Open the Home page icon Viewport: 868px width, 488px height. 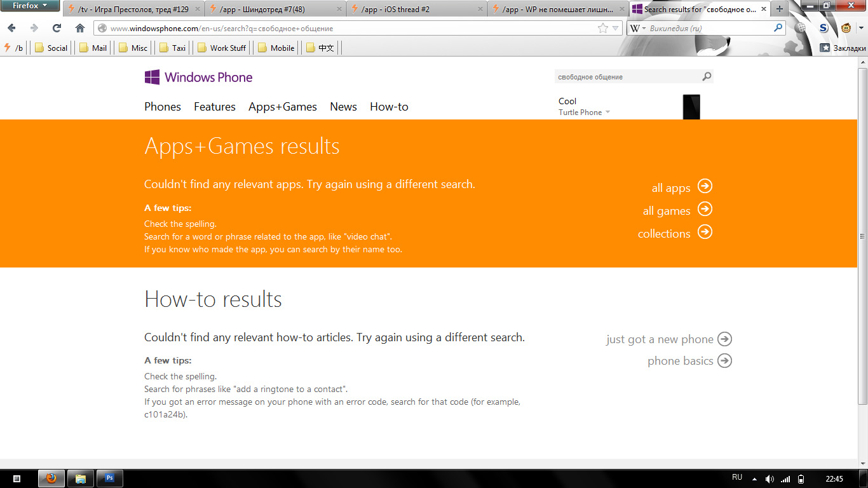[80, 28]
